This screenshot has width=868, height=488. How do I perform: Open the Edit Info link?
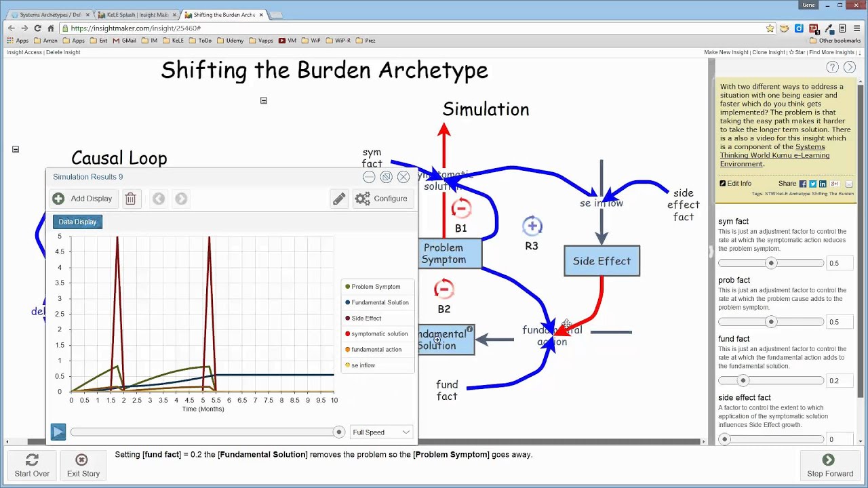[x=736, y=184]
